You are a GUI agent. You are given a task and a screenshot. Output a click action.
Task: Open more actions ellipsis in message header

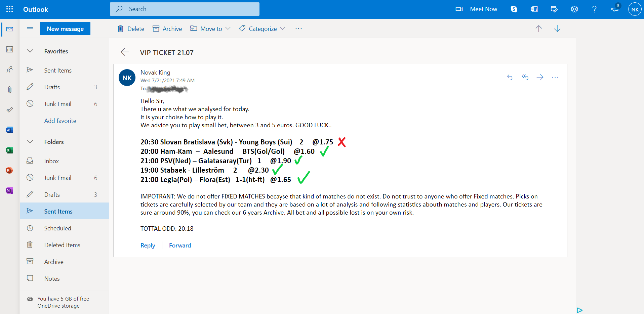click(x=555, y=77)
